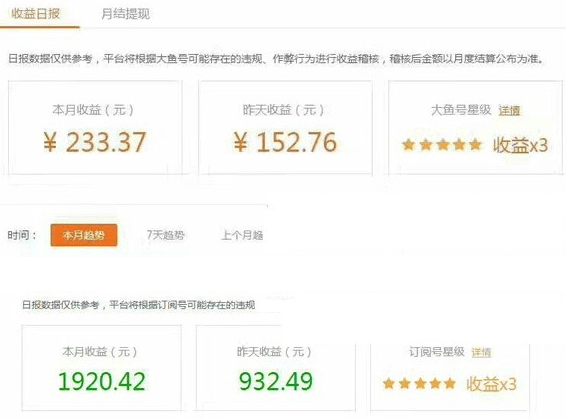This screenshot has height=419, width=566.
Task: Click third star in 大鱼号星级 rating
Action: 443,145
